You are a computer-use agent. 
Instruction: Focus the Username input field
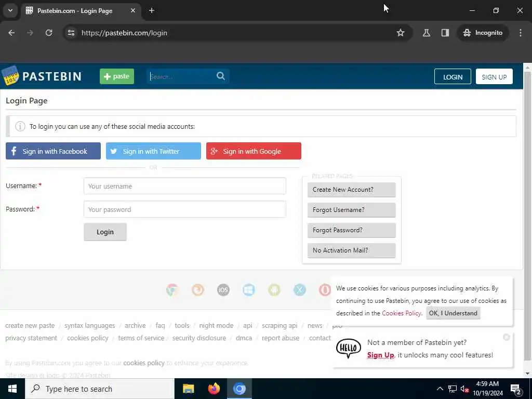(185, 186)
